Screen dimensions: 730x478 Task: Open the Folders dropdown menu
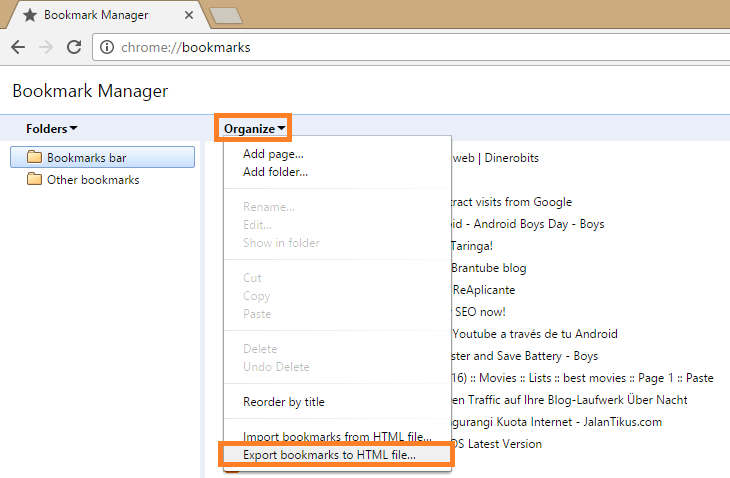click(52, 128)
